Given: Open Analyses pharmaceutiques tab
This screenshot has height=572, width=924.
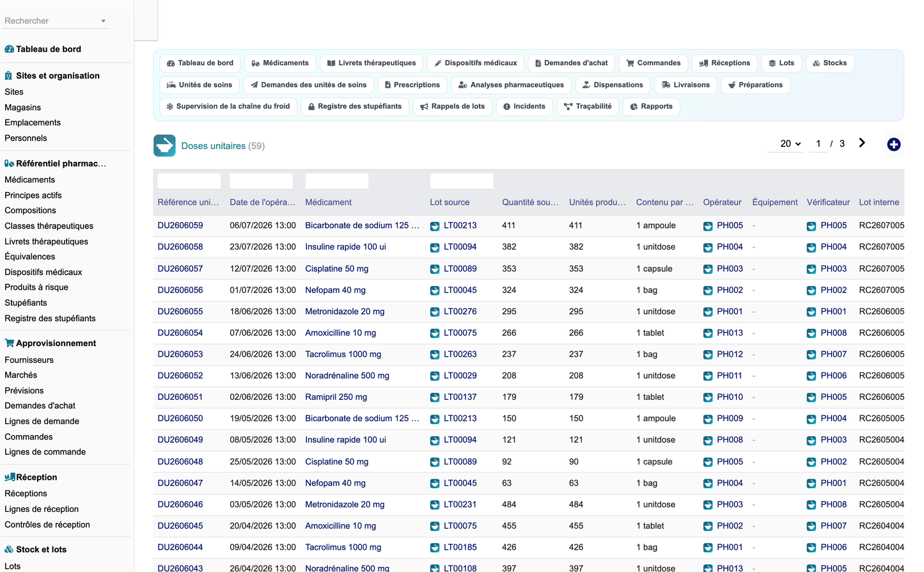Looking at the screenshot, I should click(x=511, y=84).
